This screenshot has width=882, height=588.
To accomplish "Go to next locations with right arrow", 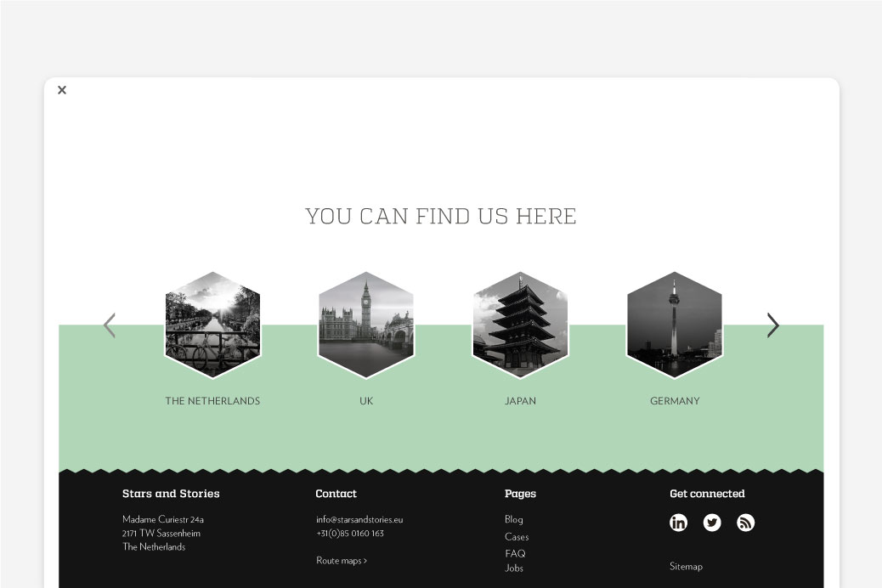I will (x=772, y=325).
